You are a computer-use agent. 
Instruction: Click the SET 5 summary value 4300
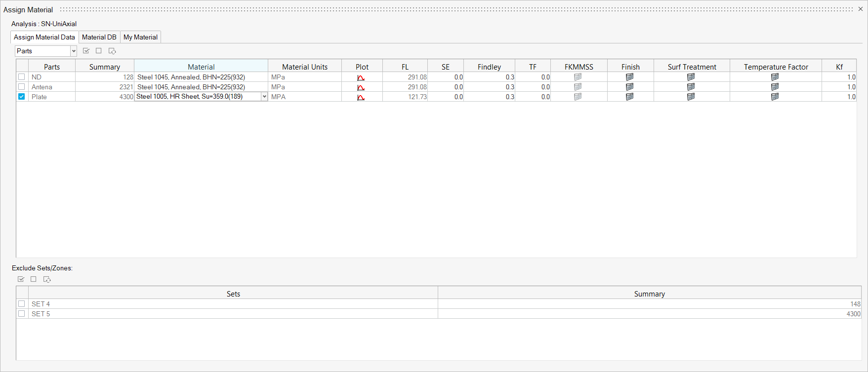pos(650,314)
